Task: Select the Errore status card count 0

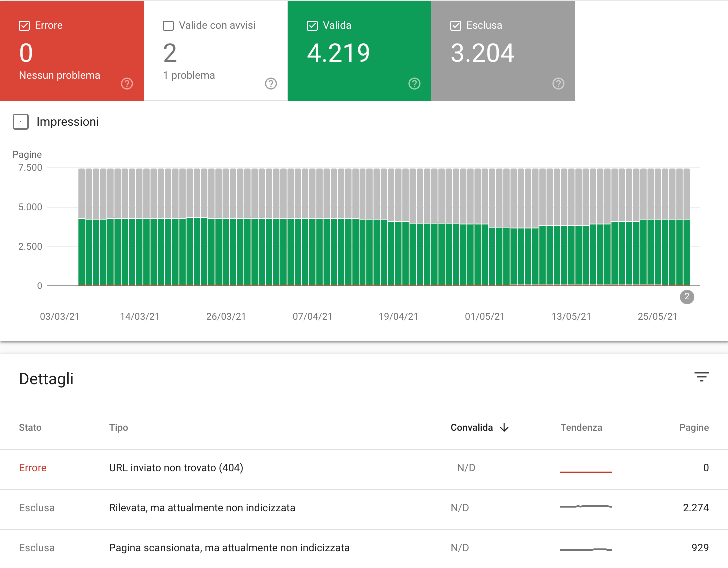Action: pos(26,53)
